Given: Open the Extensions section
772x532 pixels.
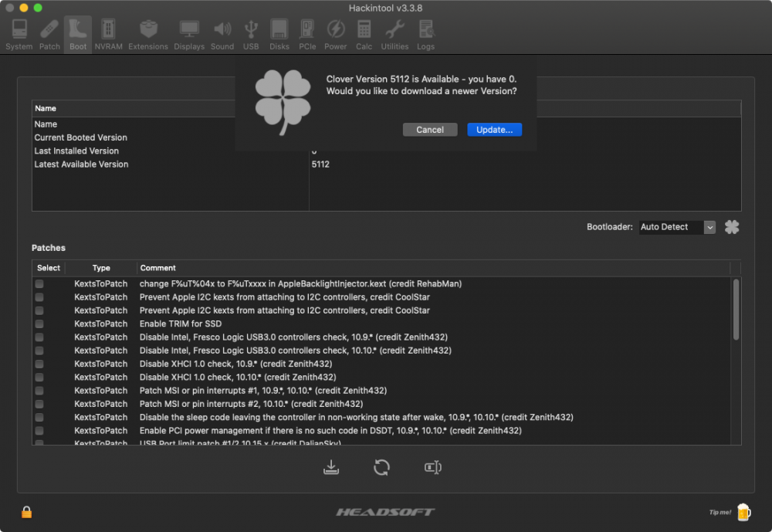Looking at the screenshot, I should click(x=148, y=35).
